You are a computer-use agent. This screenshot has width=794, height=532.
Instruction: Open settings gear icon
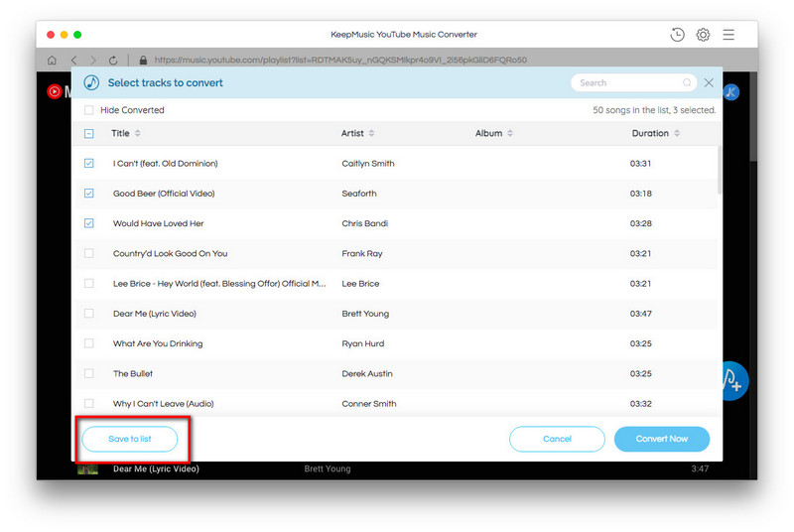click(x=703, y=35)
